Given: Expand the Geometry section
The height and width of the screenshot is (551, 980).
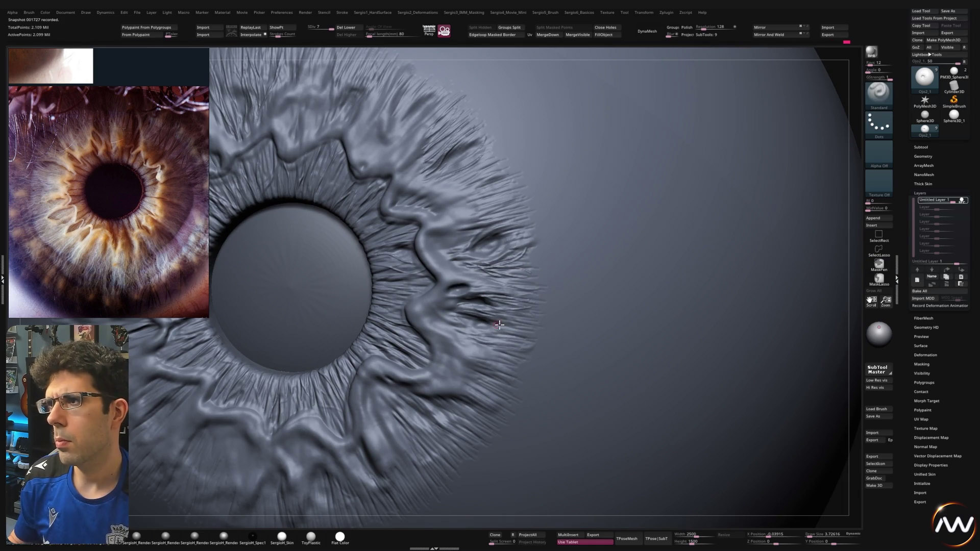Looking at the screenshot, I should point(923,156).
